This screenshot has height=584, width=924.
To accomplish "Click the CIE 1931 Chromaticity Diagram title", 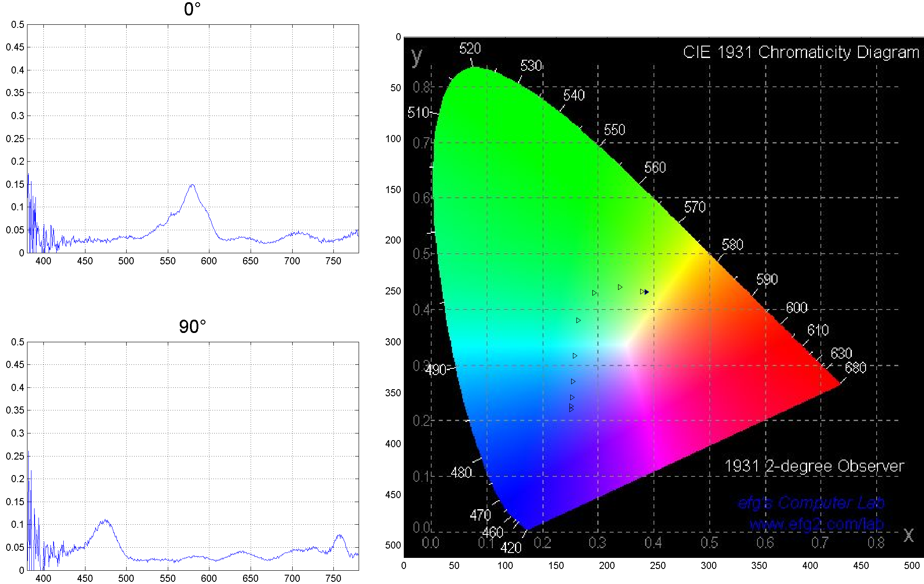I will [x=800, y=52].
